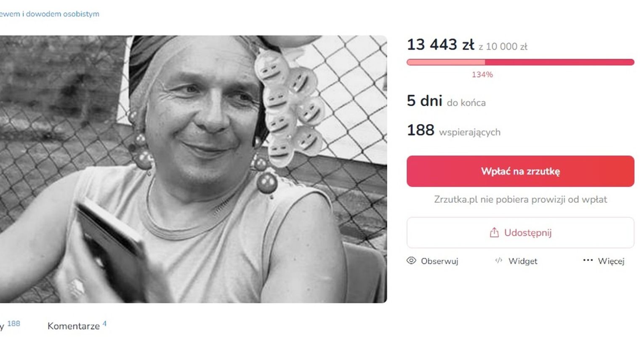
Task: Click the Zrzutka.pl no-commission notice text
Action: 520,199
